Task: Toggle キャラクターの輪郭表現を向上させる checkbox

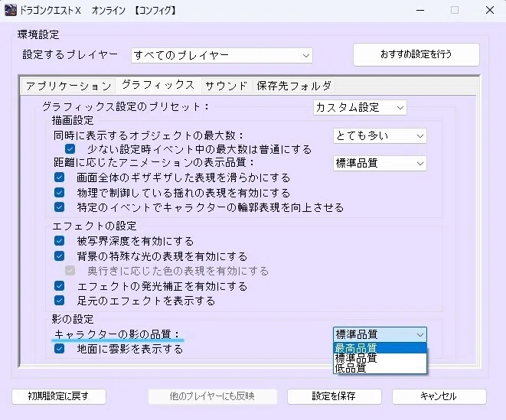Action: click(60, 207)
